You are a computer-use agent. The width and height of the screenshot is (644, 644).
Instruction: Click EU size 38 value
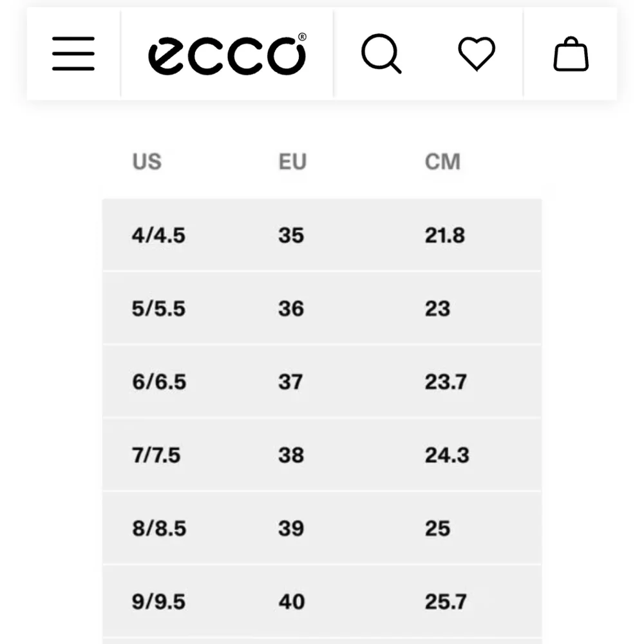[x=291, y=455]
